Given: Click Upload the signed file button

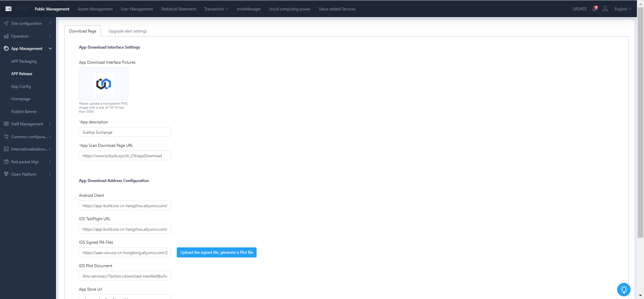Looking at the screenshot, I should pos(217,252).
